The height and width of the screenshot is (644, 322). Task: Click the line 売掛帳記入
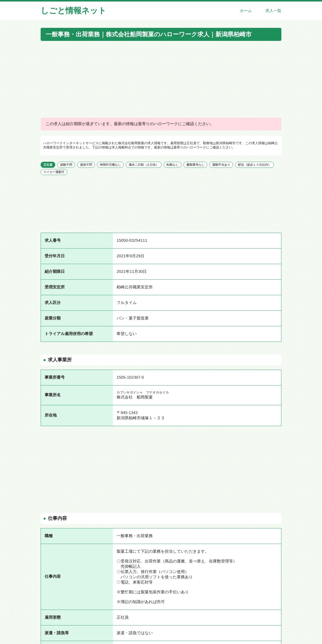tap(131, 567)
